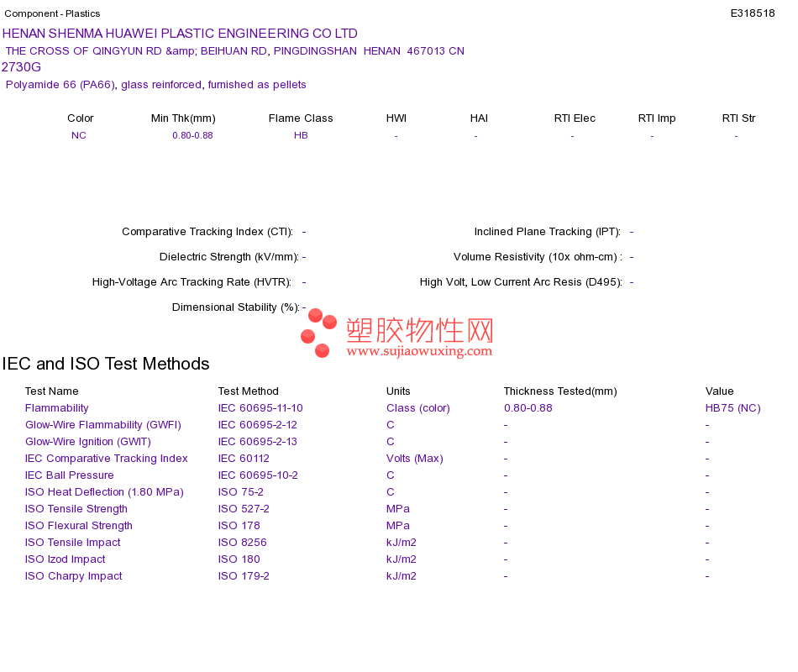Click the 2730G material designation link
Image resolution: width=798 pixels, height=672 pixels.
click(x=21, y=67)
